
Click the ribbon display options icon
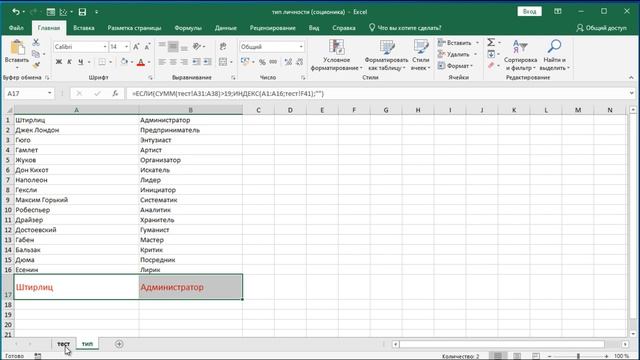coord(558,11)
